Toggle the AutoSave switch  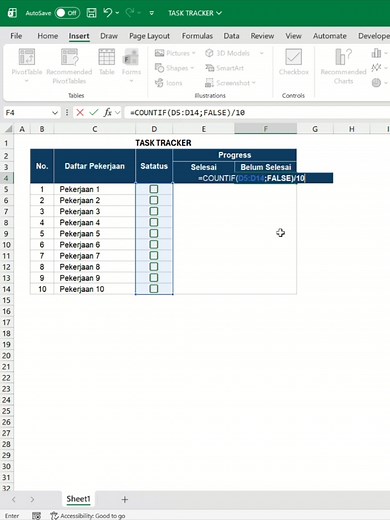[67, 13]
